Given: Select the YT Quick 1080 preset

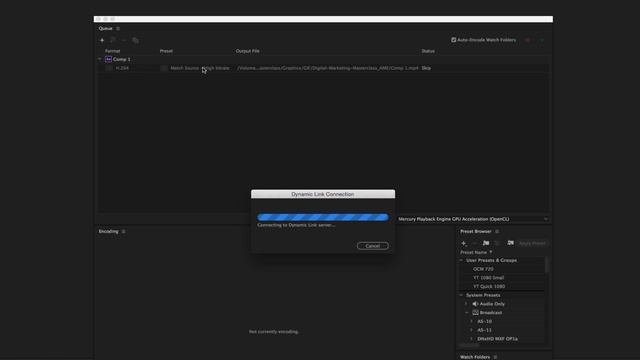Looking at the screenshot, I should pos(489,287).
